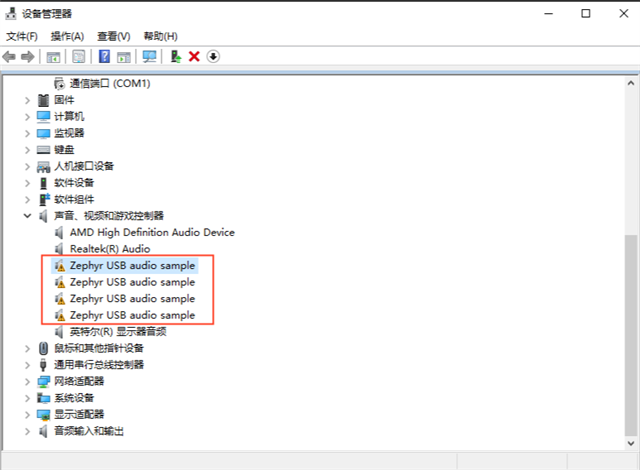This screenshot has width=640, height=470.
Task: Click the 网络适配器 network icon
Action: [x=43, y=382]
